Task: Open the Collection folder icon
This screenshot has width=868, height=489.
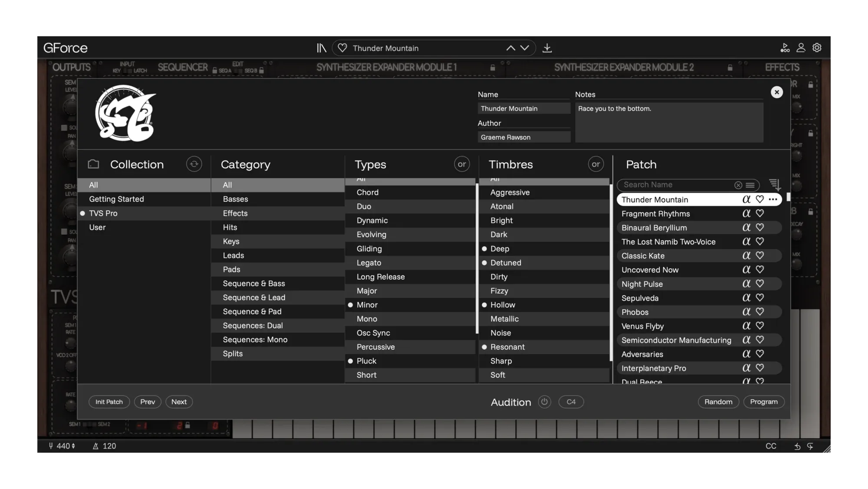Action: click(93, 164)
